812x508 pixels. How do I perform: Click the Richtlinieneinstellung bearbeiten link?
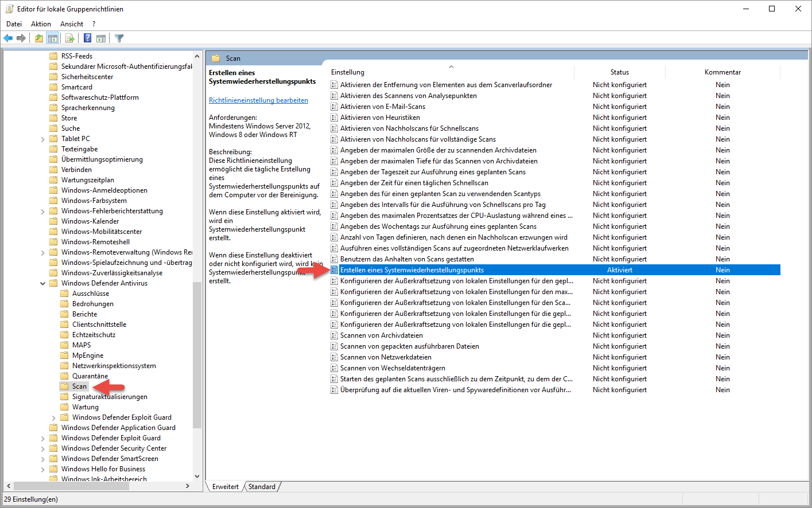(258, 100)
